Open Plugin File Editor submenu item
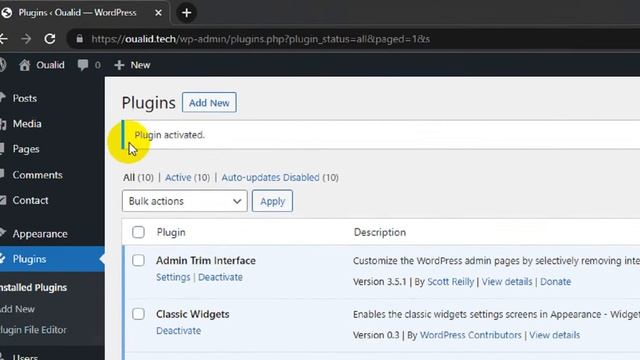Image resolution: width=640 pixels, height=360 pixels. 33,330
